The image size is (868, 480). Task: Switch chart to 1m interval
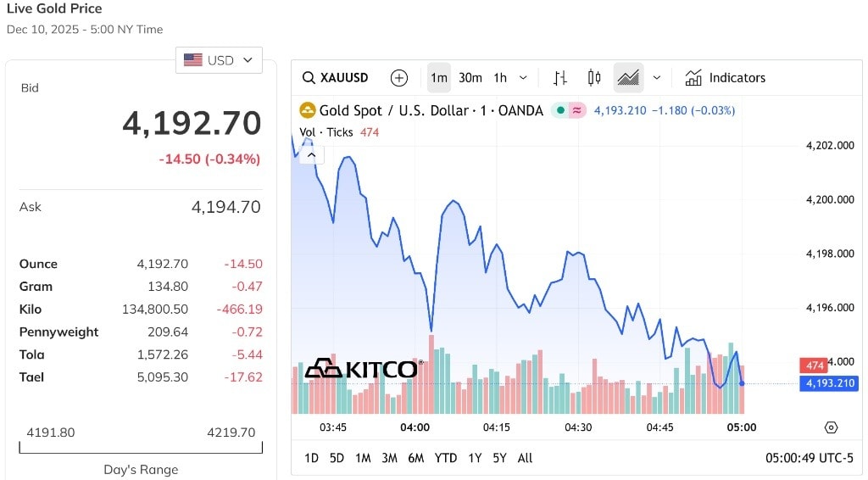point(438,78)
